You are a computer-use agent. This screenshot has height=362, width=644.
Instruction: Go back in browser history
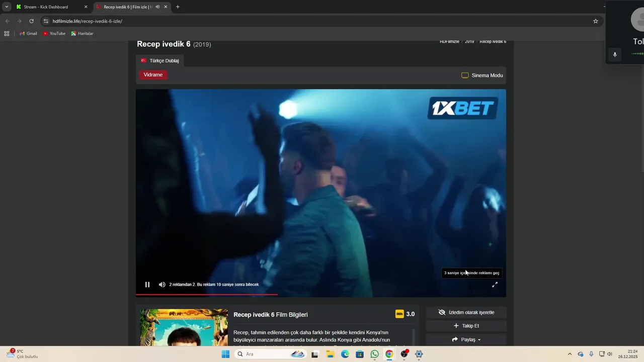point(7,21)
